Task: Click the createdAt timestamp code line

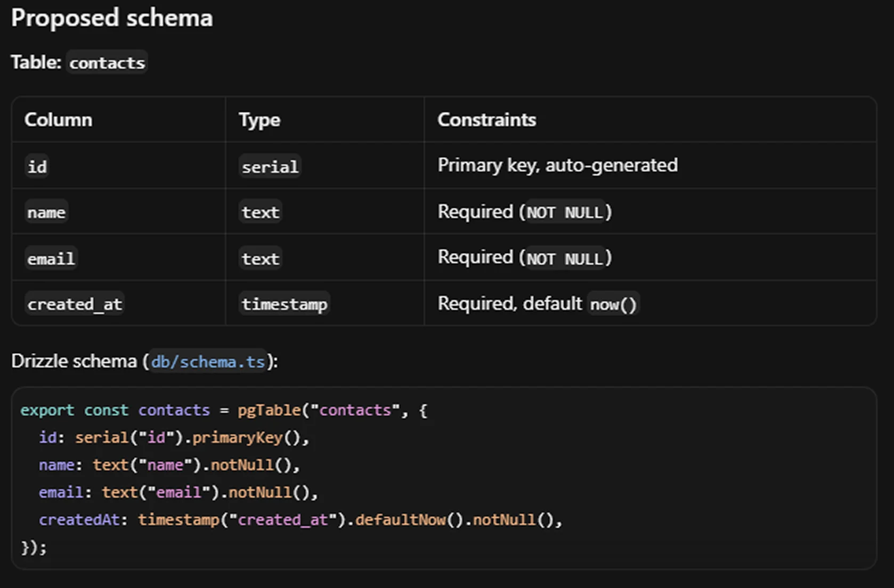Action: point(300,520)
